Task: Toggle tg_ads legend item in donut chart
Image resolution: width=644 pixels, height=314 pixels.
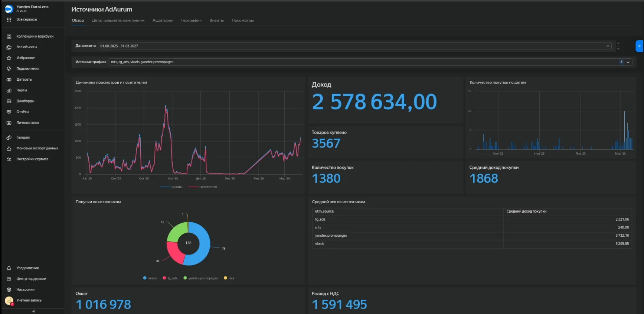Action: pos(170,278)
